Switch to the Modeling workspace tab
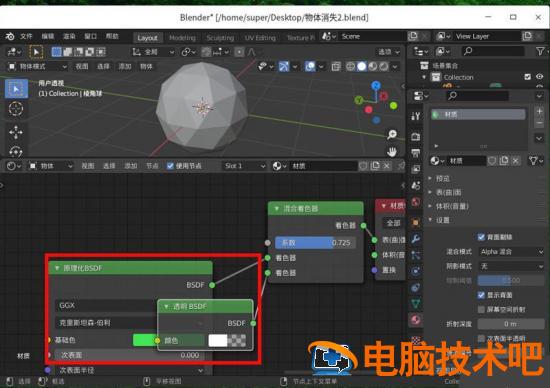 click(x=182, y=38)
